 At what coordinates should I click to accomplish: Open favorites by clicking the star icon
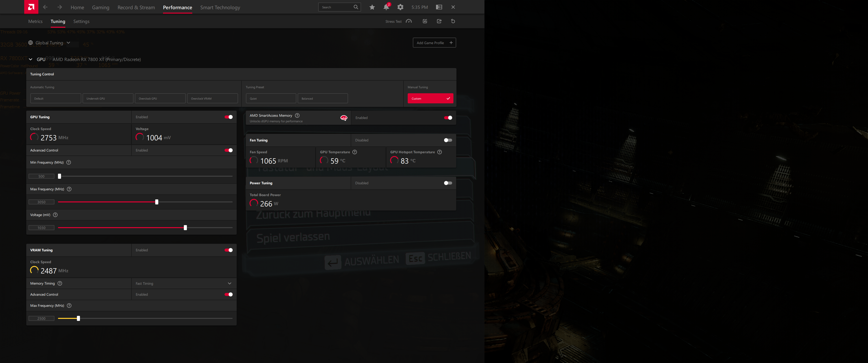[x=372, y=7]
